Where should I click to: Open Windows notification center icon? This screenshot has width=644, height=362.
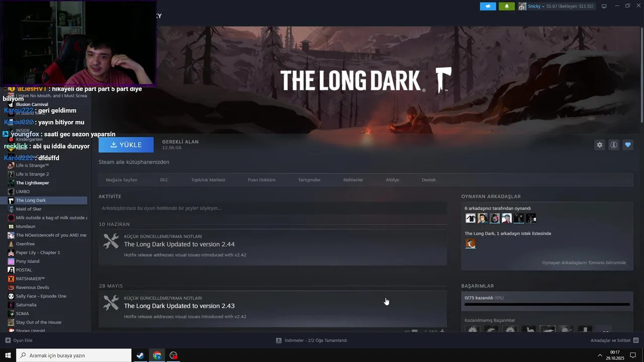633,355
